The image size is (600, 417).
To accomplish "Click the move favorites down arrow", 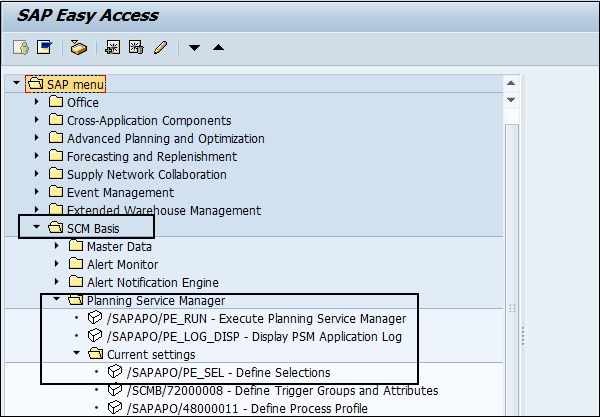I will [x=195, y=47].
